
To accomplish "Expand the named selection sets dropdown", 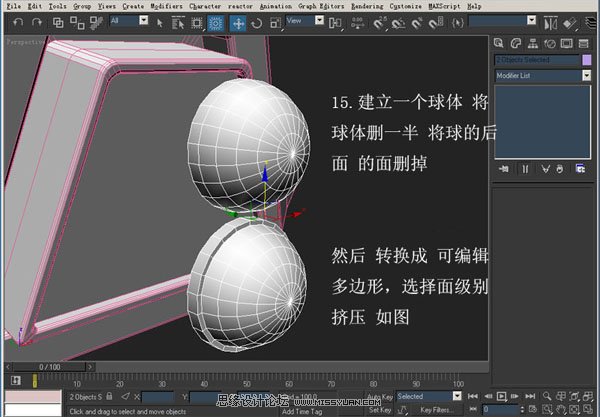I will click(x=532, y=20).
